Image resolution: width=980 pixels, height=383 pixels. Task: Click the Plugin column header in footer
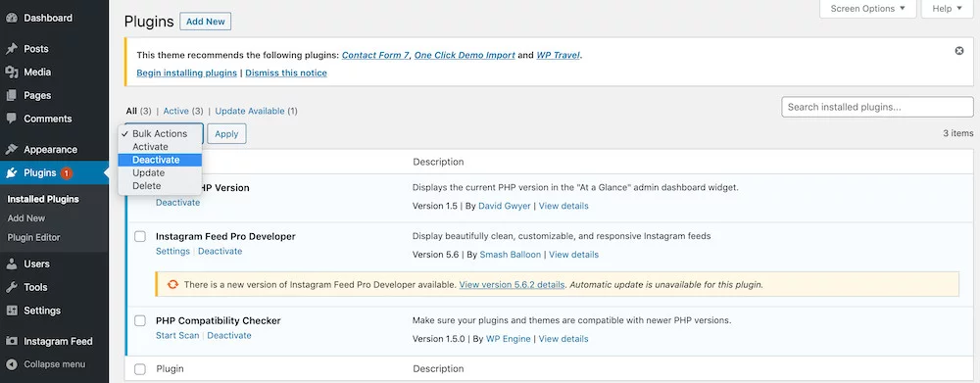(x=170, y=369)
